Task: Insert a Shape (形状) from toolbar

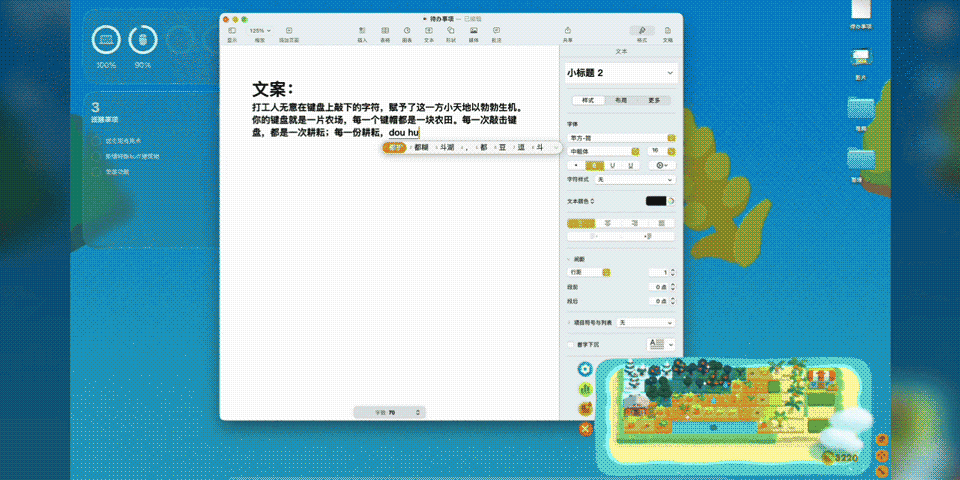Action: pos(451,32)
